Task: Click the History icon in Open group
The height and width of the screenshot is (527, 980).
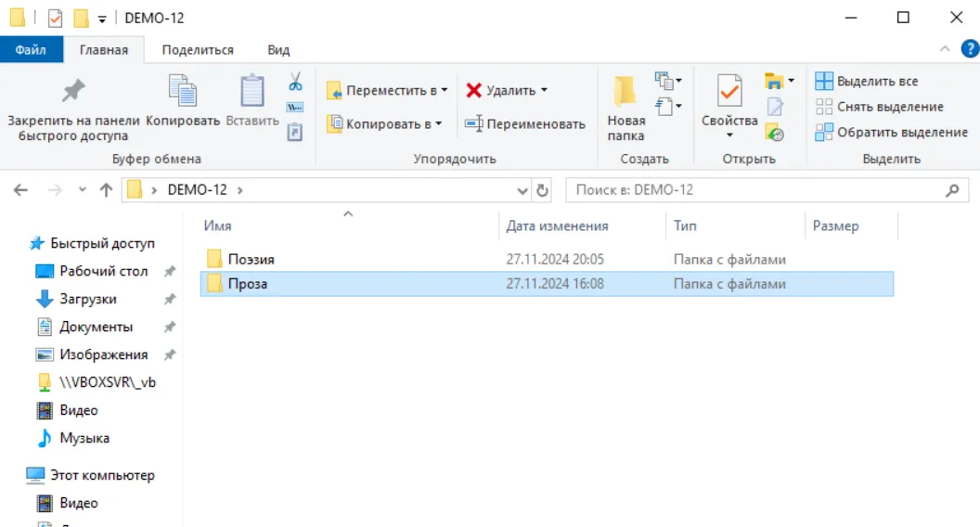Action: click(x=774, y=133)
